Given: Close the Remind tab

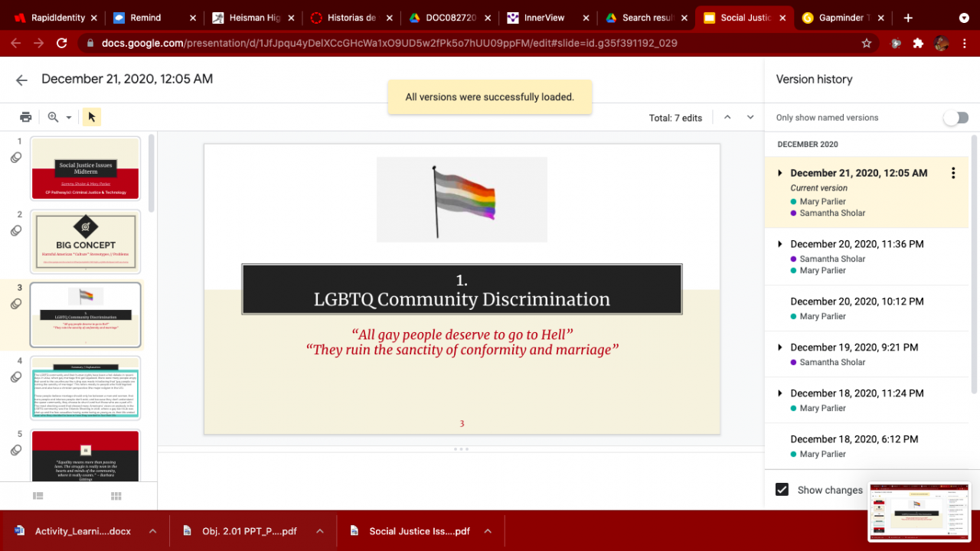Looking at the screenshot, I should pyautogui.click(x=192, y=18).
